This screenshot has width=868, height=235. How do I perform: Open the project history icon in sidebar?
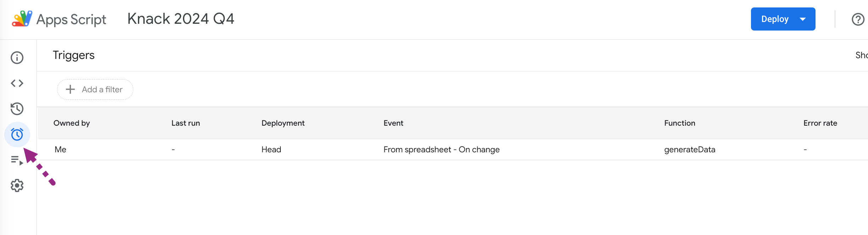tap(17, 109)
